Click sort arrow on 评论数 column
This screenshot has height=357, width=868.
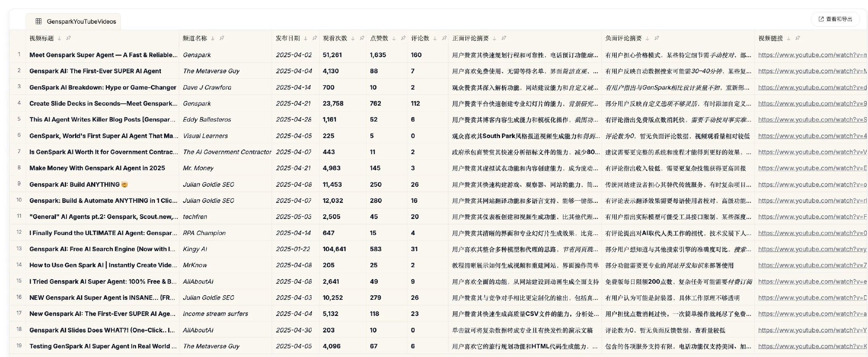click(x=435, y=38)
